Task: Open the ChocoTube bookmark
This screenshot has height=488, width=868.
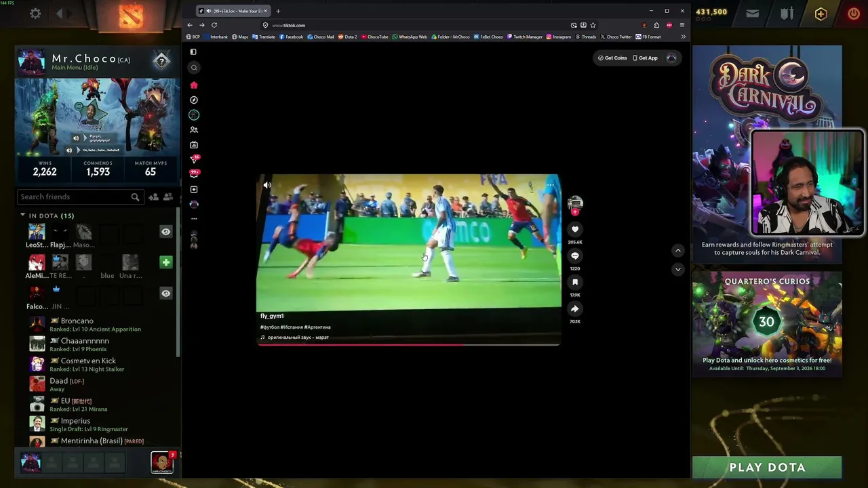Action: pyautogui.click(x=375, y=37)
